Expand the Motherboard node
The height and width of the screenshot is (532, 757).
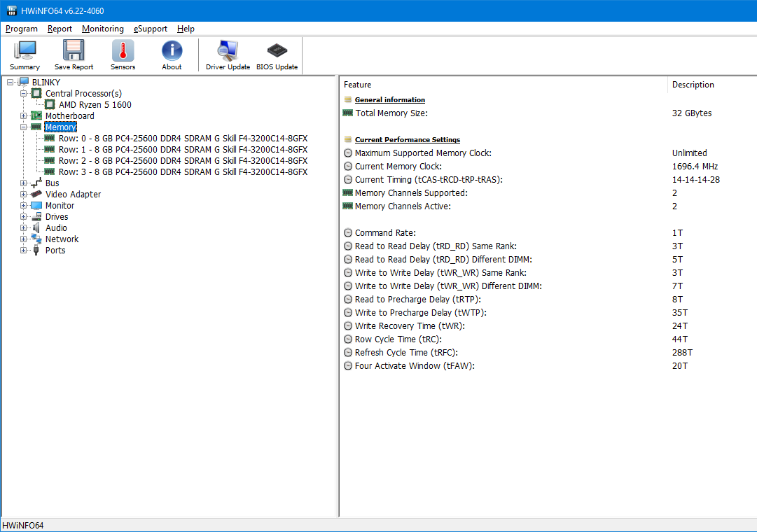(x=23, y=116)
